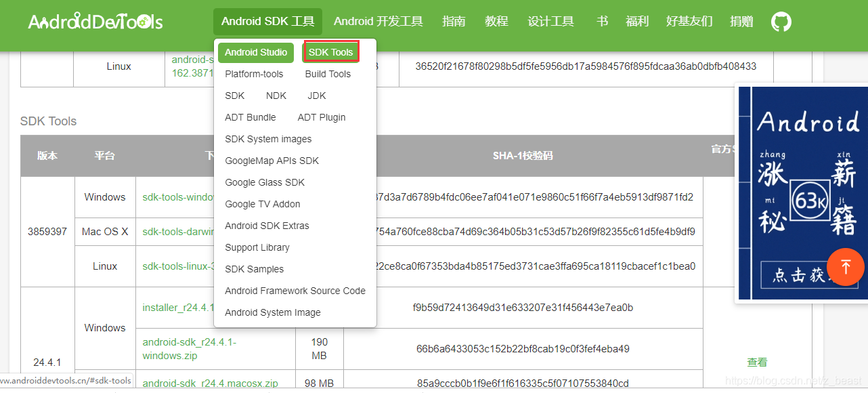868x393 pixels.
Task: Click checksum f9b59d72413649d31e633207e31f456443e7ea0b
Action: (x=523, y=308)
